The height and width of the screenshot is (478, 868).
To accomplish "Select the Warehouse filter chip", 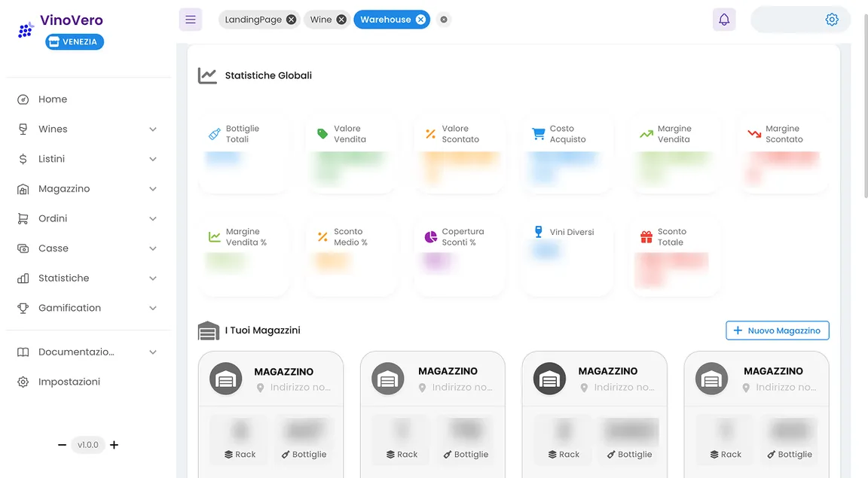I will click(386, 20).
